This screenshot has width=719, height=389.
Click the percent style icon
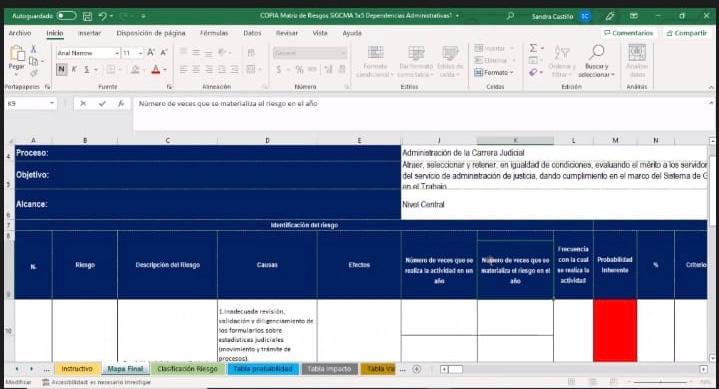coord(299,69)
